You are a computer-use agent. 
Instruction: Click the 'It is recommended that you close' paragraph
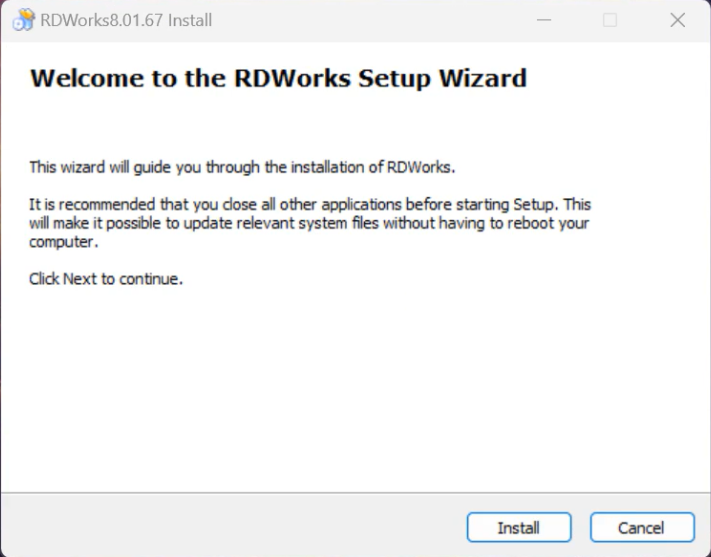pyautogui.click(x=310, y=223)
